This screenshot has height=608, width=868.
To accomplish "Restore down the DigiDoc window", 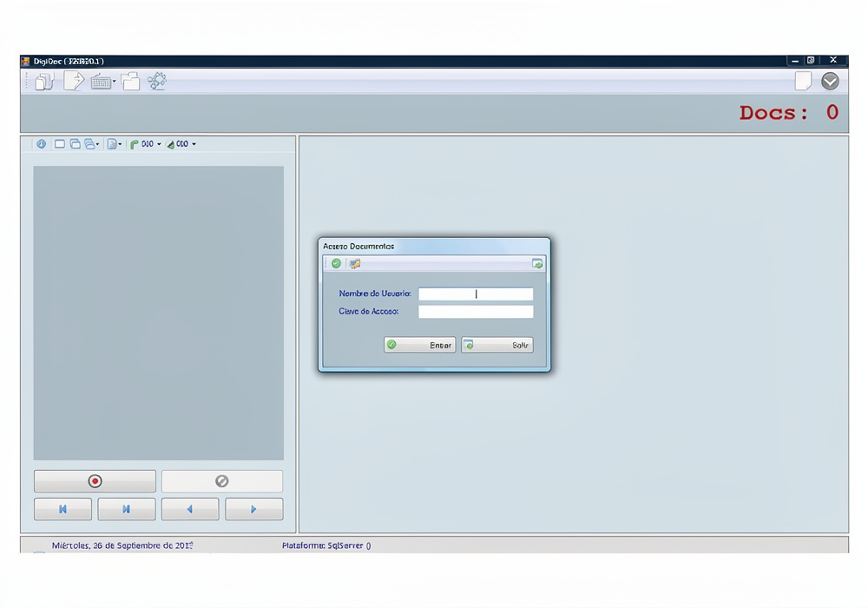I will 811,60.
